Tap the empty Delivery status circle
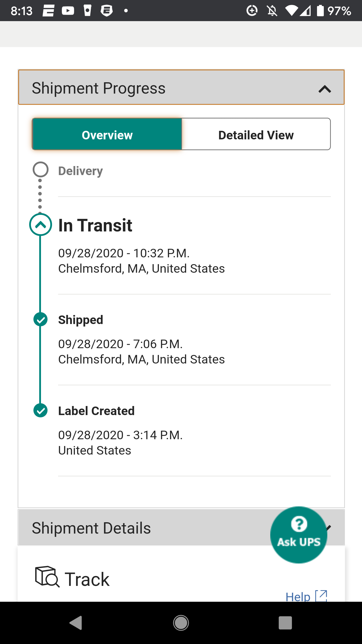Viewport: 362px width, 644px height. click(40, 169)
